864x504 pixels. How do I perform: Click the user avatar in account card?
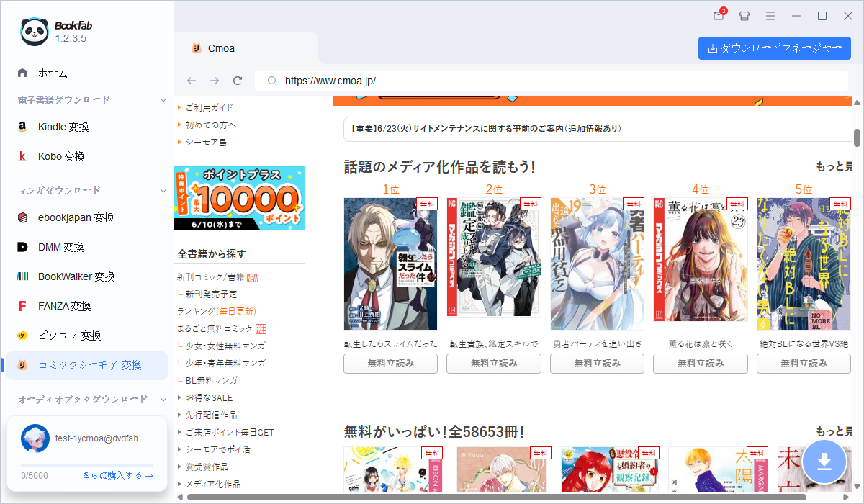(x=35, y=438)
